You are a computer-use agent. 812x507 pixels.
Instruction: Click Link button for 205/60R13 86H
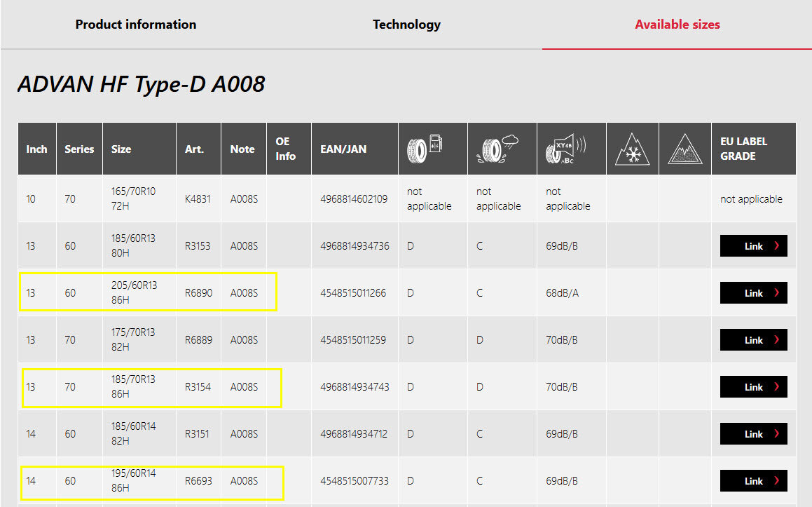pos(753,292)
